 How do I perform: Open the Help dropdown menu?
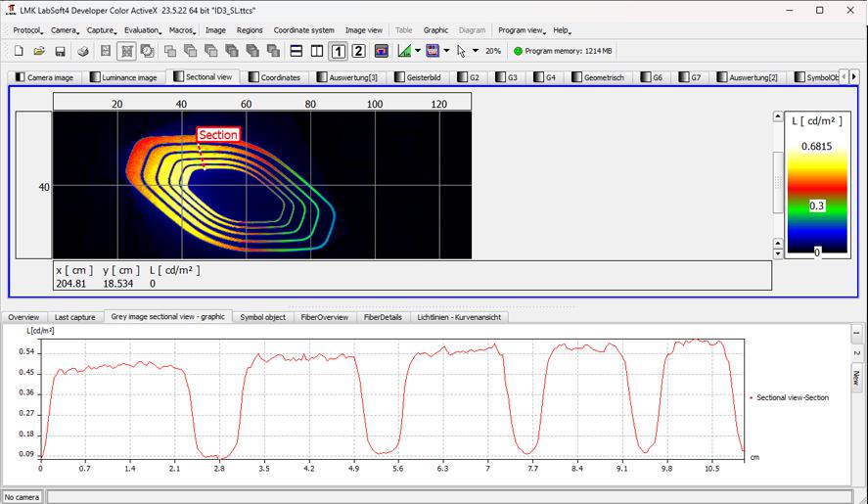[x=562, y=30]
